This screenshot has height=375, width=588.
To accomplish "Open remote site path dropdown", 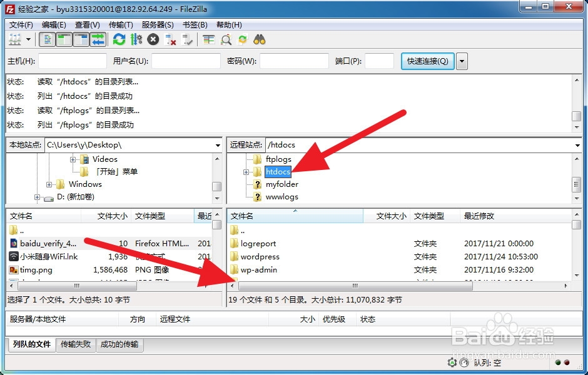I will click(577, 146).
